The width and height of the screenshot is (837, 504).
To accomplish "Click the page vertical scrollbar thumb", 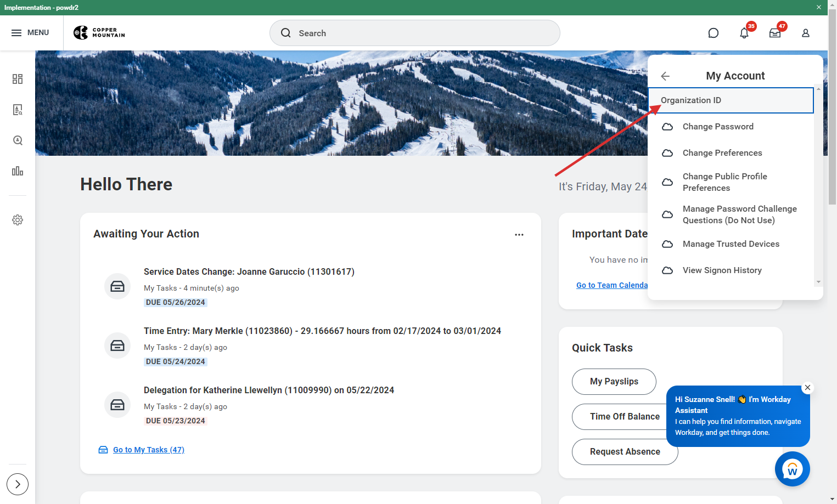I will pos(833,107).
